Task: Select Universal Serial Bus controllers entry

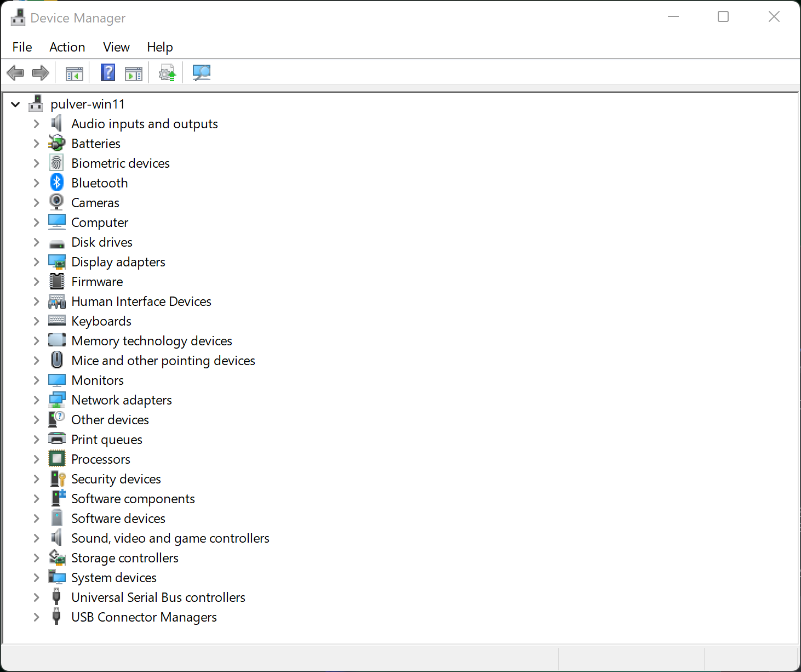Action: coord(158,597)
